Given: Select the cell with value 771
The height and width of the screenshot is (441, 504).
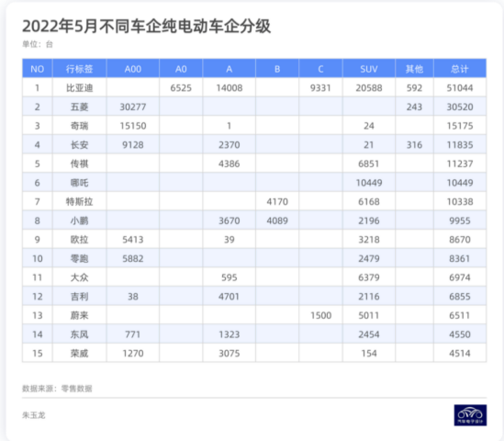Looking at the screenshot, I should [133, 334].
